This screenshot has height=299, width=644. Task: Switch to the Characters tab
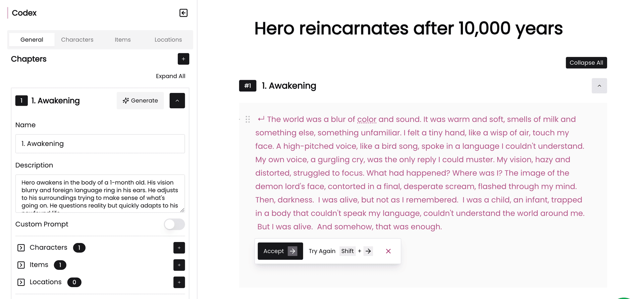click(x=77, y=40)
